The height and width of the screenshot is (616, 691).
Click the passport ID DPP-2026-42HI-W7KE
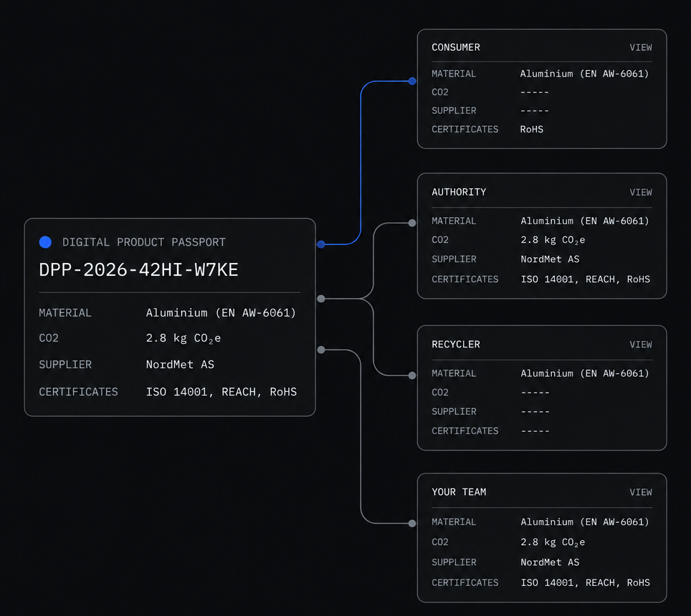138,270
